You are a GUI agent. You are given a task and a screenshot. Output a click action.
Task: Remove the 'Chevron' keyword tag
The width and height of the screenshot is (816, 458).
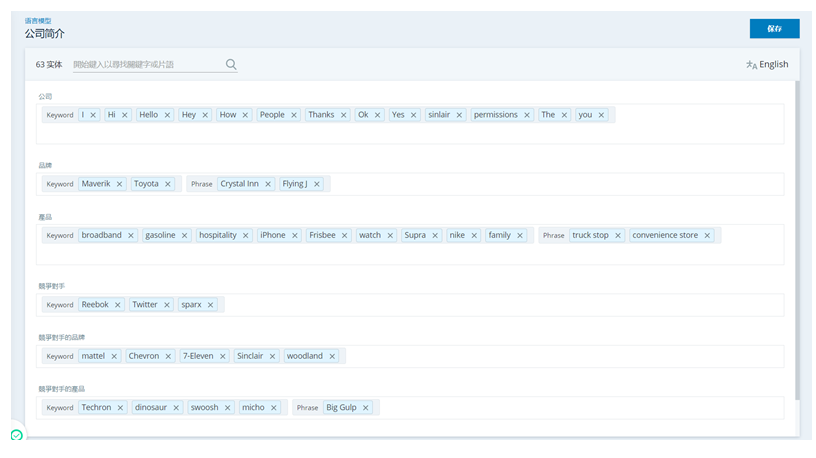click(x=168, y=357)
